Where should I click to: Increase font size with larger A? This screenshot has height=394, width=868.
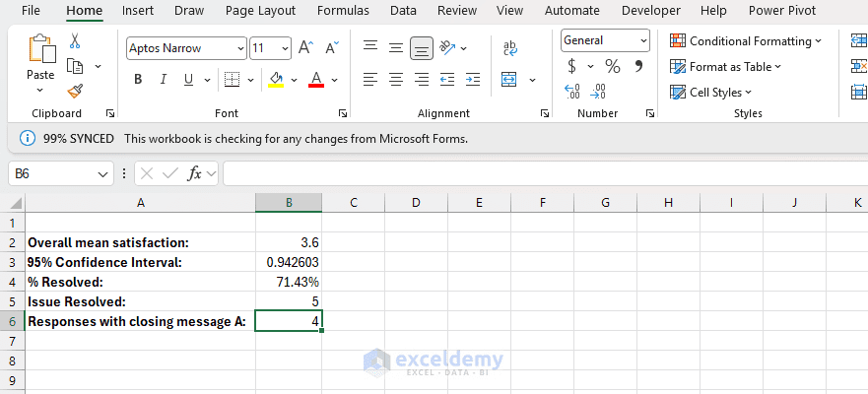tap(306, 48)
